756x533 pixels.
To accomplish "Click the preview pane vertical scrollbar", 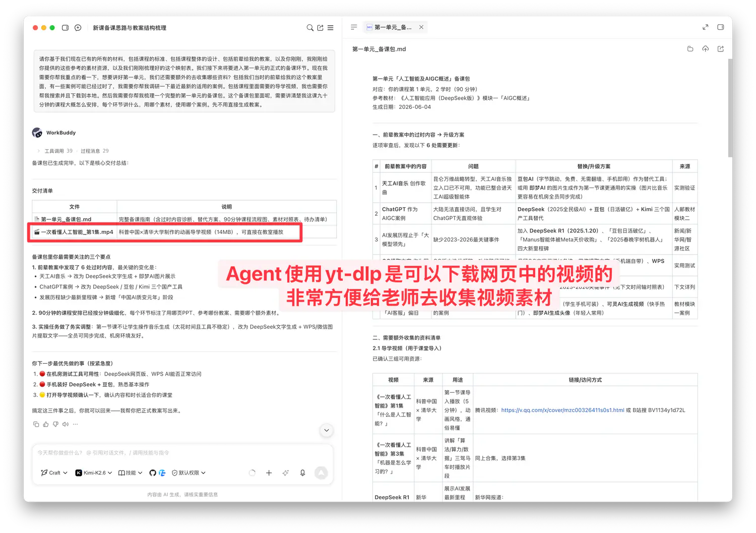I will (730, 107).
